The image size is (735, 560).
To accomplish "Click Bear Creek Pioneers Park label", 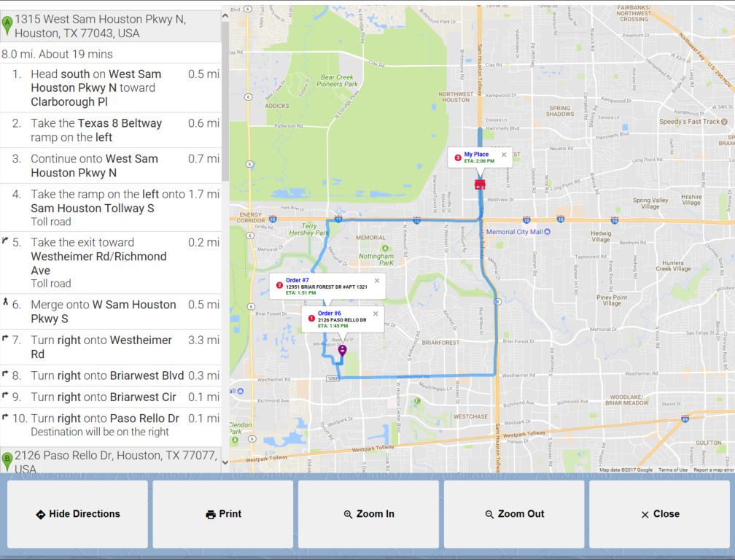I will pos(337,81).
